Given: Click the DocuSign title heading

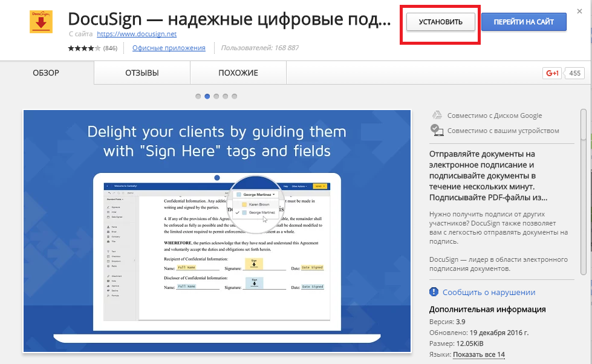Looking at the screenshot, I should coord(229,19).
